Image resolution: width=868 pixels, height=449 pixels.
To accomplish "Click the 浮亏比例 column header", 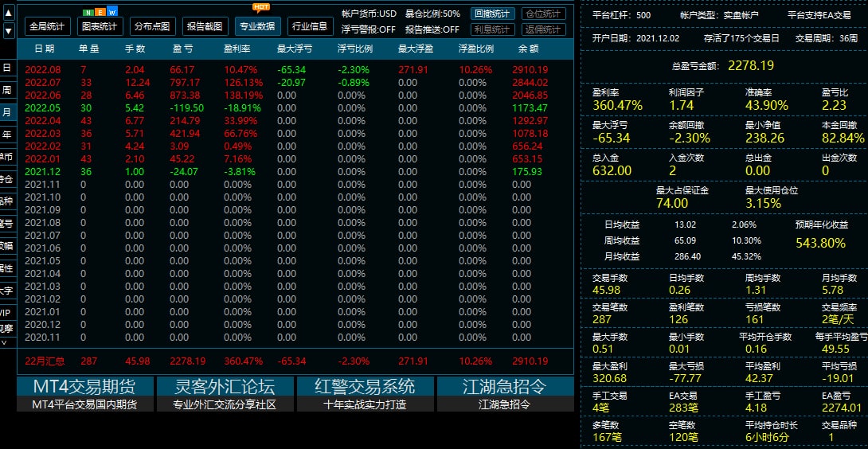I will click(355, 49).
